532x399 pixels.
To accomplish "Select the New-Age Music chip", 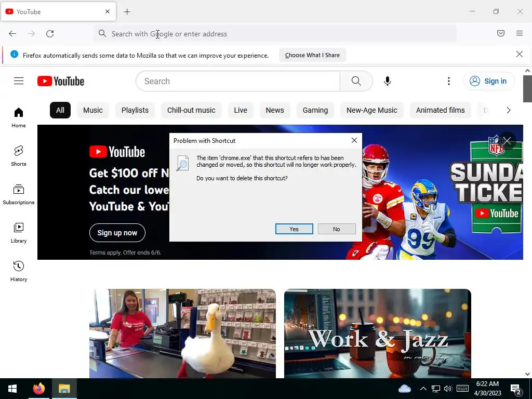I will pyautogui.click(x=372, y=110).
